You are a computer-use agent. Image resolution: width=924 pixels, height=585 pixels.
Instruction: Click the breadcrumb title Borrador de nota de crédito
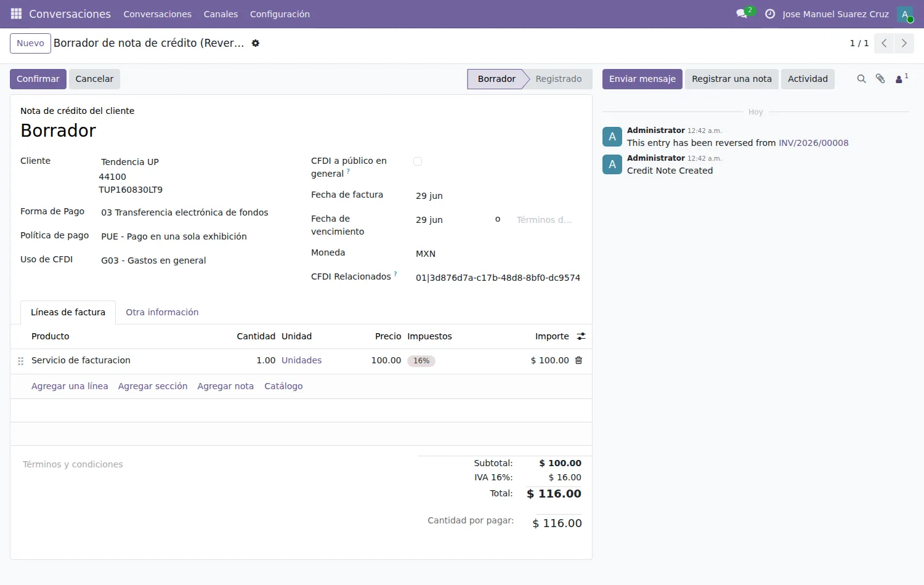pyautogui.click(x=148, y=43)
